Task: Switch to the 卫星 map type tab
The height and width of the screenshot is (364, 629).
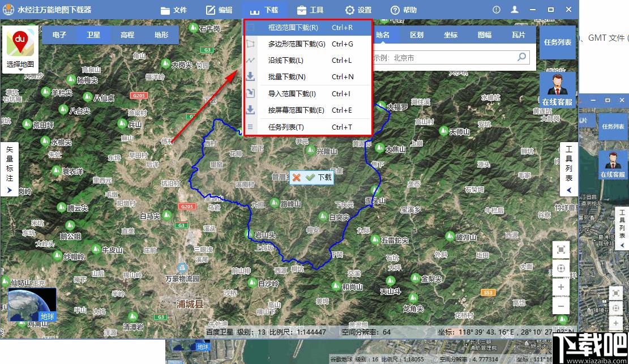Action: pyautogui.click(x=93, y=35)
